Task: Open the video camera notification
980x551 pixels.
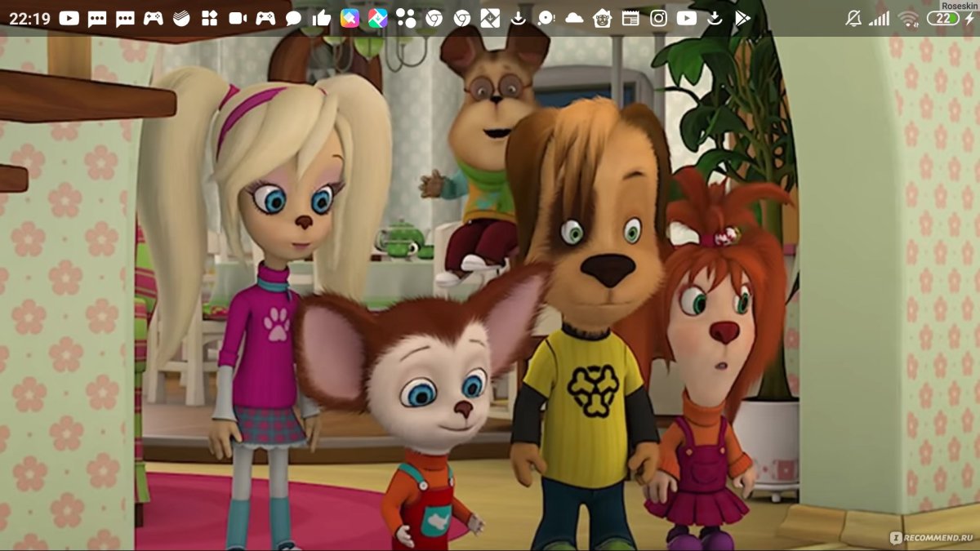Action: coord(238,18)
